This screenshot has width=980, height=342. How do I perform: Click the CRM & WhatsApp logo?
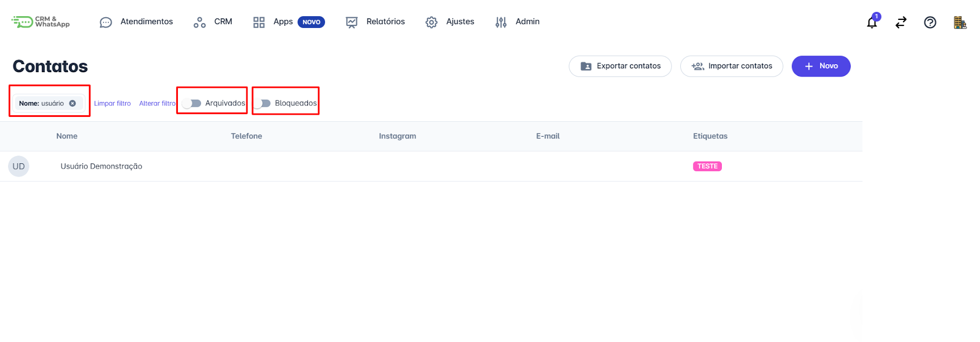(40, 22)
